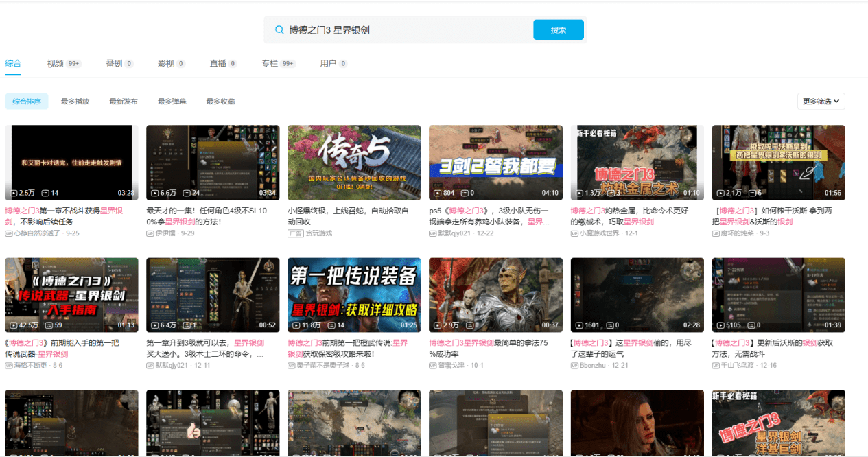Click the play-count icon beside 2.9万

click(438, 325)
